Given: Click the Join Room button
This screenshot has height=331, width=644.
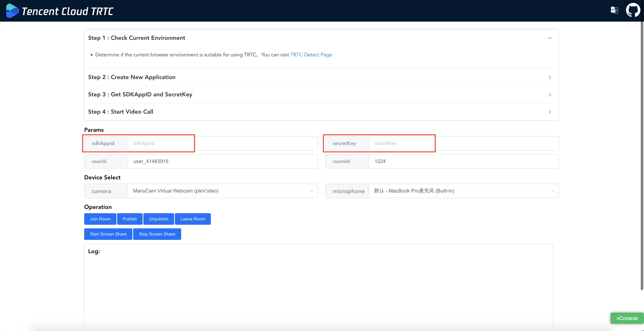Looking at the screenshot, I should pos(100,219).
